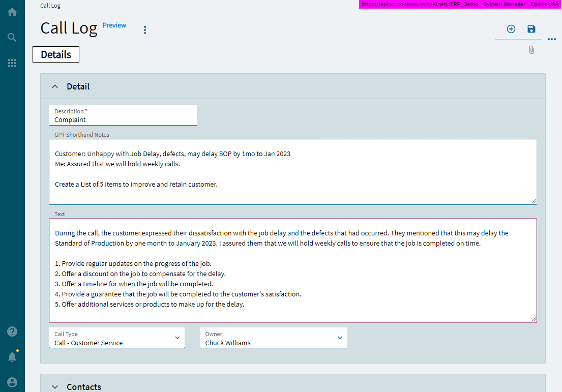
Task: Open the Owner dropdown
Action: point(340,338)
